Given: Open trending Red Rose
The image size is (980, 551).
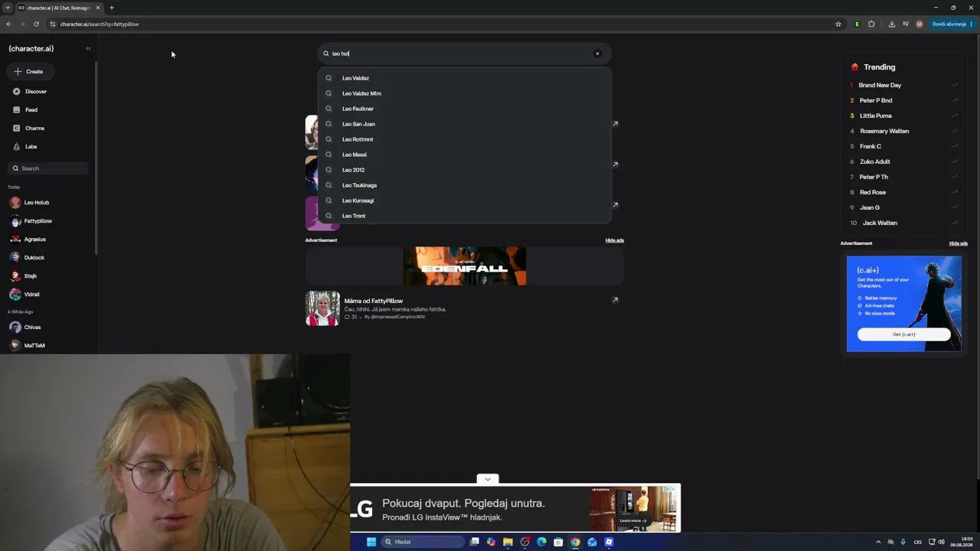Looking at the screenshot, I should 873,192.
